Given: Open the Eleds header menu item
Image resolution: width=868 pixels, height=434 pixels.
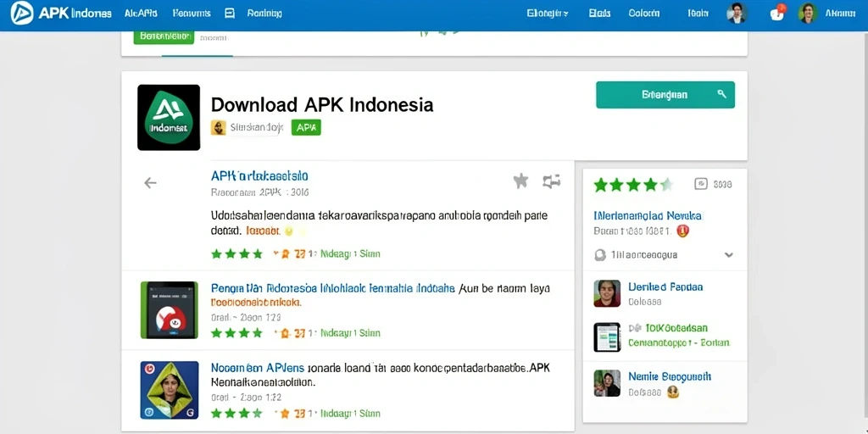Looking at the screenshot, I should point(599,14).
